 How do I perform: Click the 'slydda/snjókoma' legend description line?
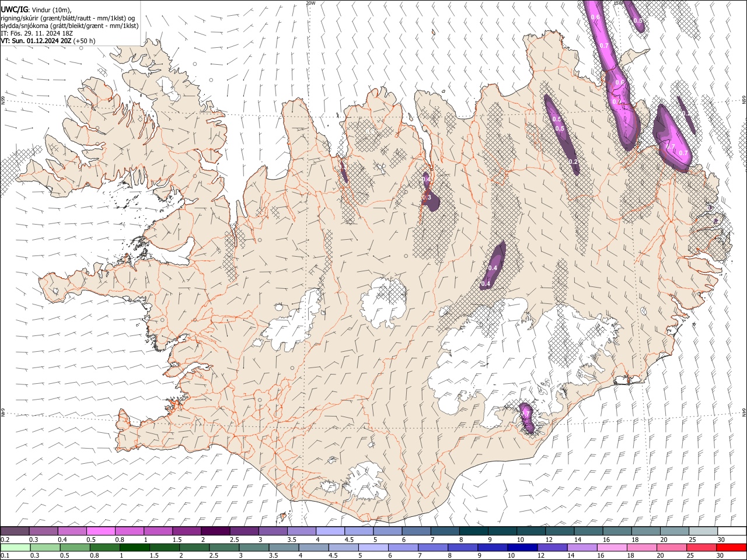pyautogui.click(x=69, y=26)
